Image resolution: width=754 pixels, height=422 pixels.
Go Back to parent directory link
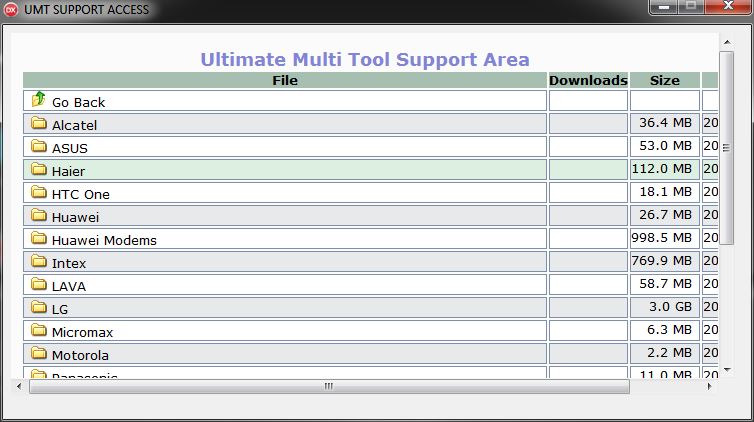tap(78, 102)
